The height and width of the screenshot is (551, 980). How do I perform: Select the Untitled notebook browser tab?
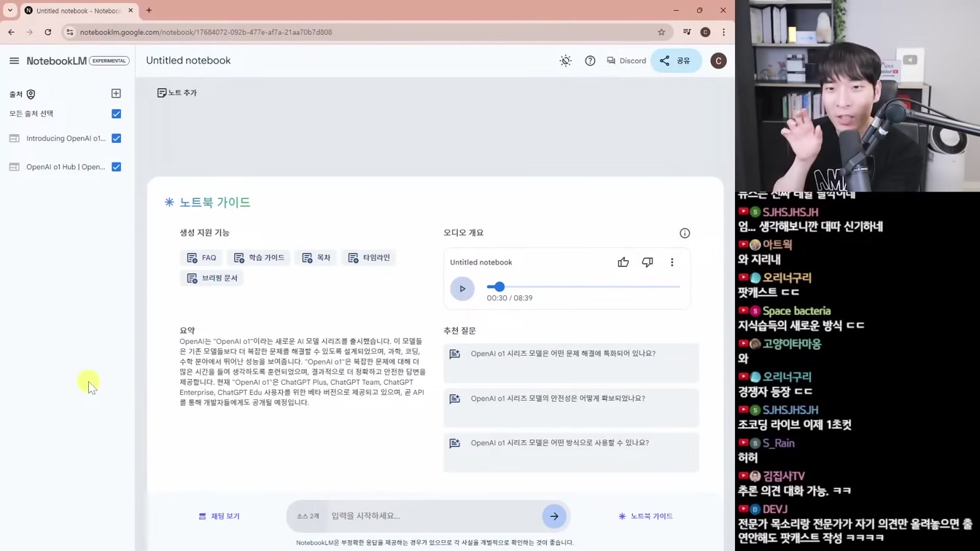click(79, 10)
